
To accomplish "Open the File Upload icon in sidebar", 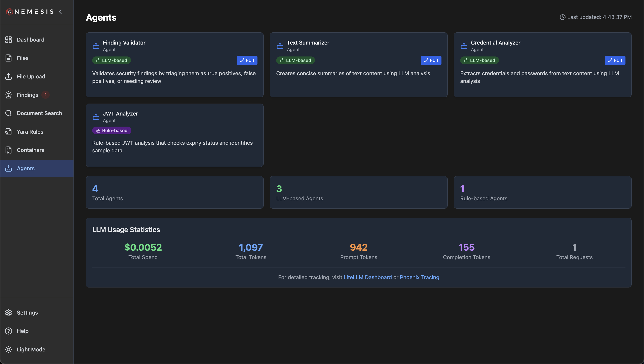I will click(9, 76).
